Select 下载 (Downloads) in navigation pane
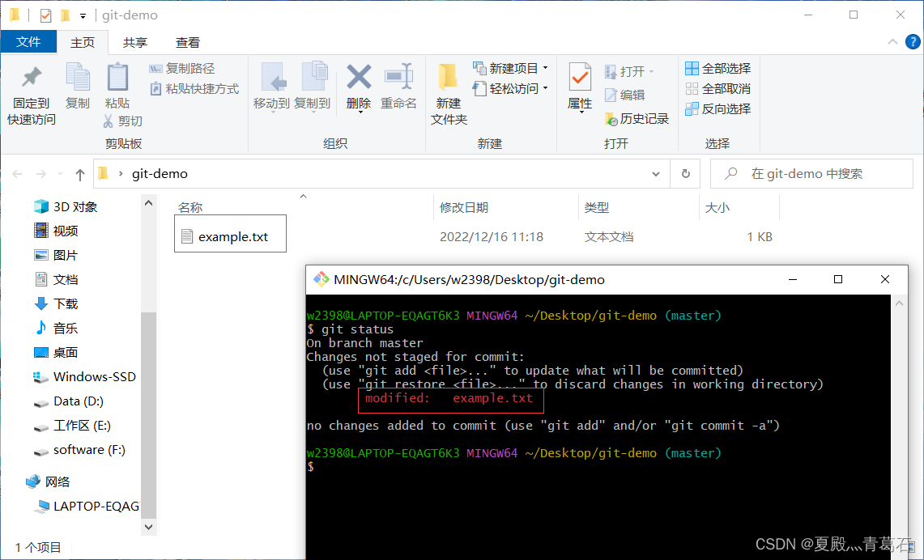This screenshot has width=924, height=560. (x=56, y=303)
